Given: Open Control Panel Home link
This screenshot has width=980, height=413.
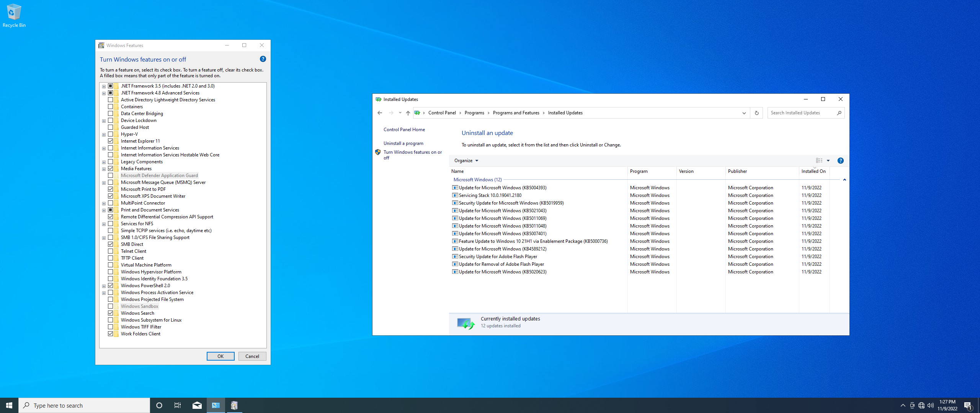Looking at the screenshot, I should pyautogui.click(x=404, y=130).
